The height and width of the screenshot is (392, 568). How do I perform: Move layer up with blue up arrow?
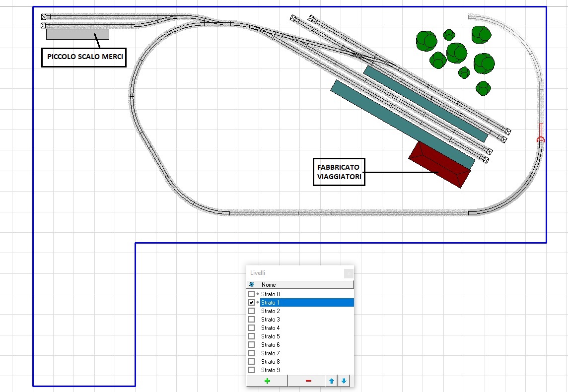[332, 381]
